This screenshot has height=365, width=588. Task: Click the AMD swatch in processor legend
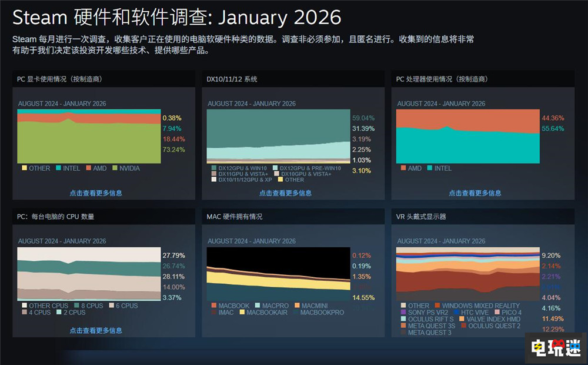pyautogui.click(x=403, y=168)
